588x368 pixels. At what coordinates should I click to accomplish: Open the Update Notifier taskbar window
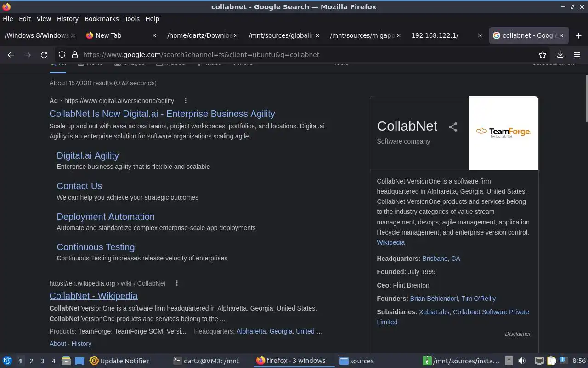coord(119,361)
